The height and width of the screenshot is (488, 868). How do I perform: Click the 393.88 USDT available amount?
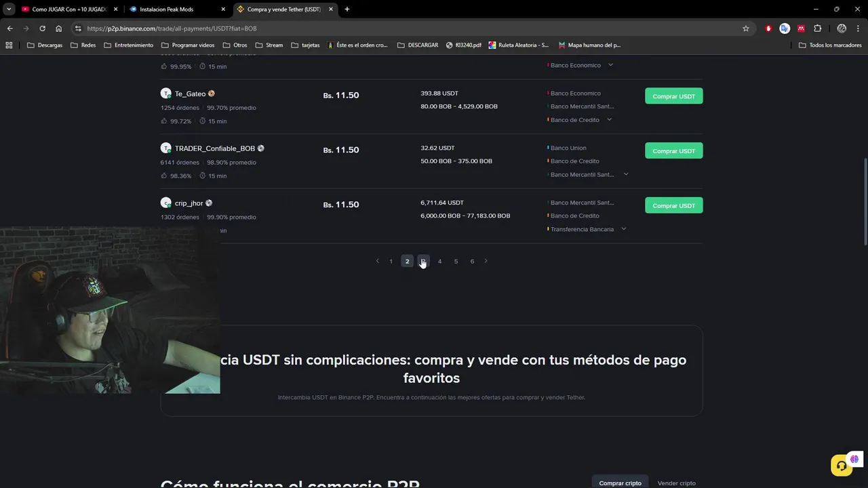tap(439, 94)
